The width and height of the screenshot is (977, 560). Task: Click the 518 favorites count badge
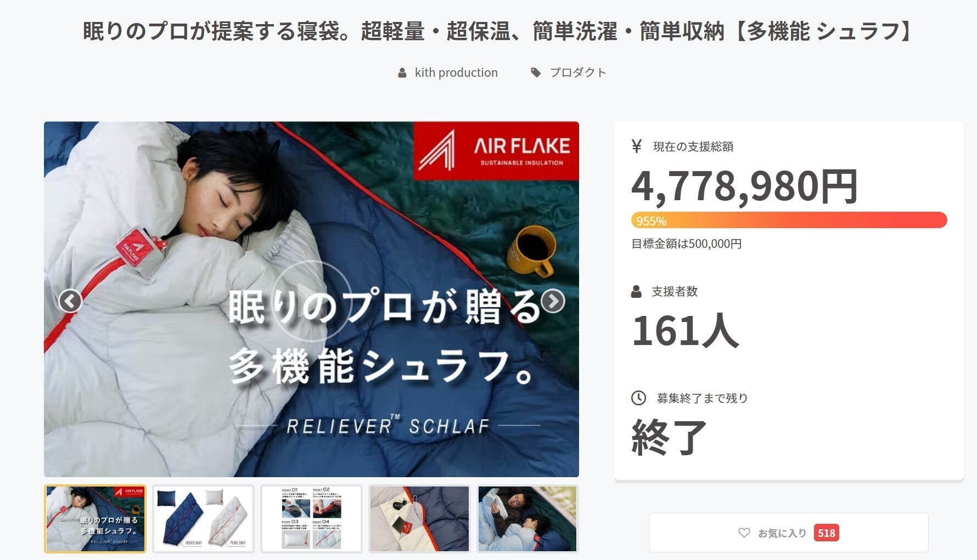click(x=826, y=533)
